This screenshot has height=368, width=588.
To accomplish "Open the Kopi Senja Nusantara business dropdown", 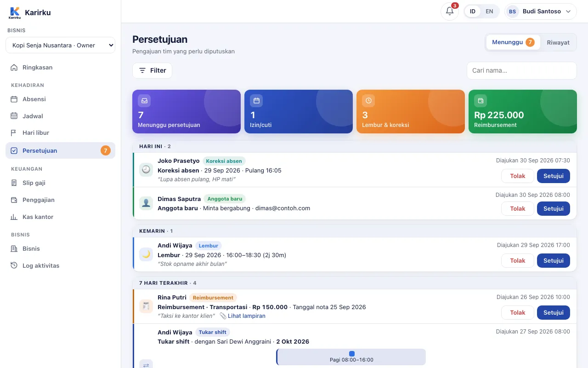I will pyautogui.click(x=60, y=45).
